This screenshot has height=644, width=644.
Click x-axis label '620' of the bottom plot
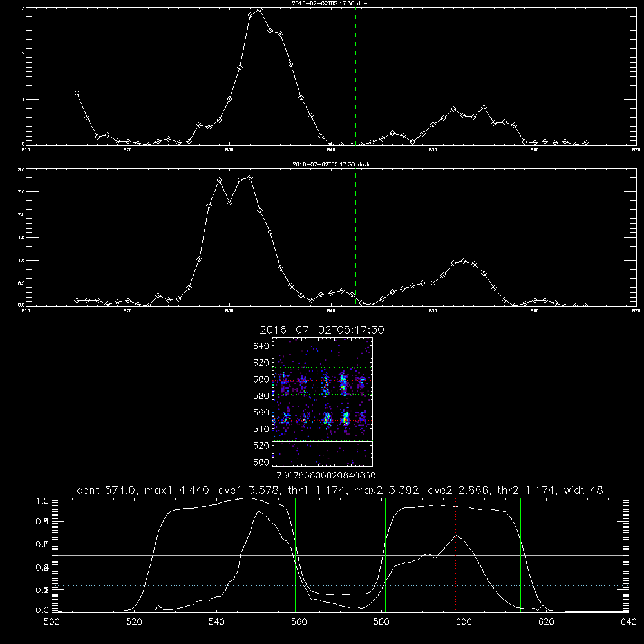pyautogui.click(x=546, y=622)
